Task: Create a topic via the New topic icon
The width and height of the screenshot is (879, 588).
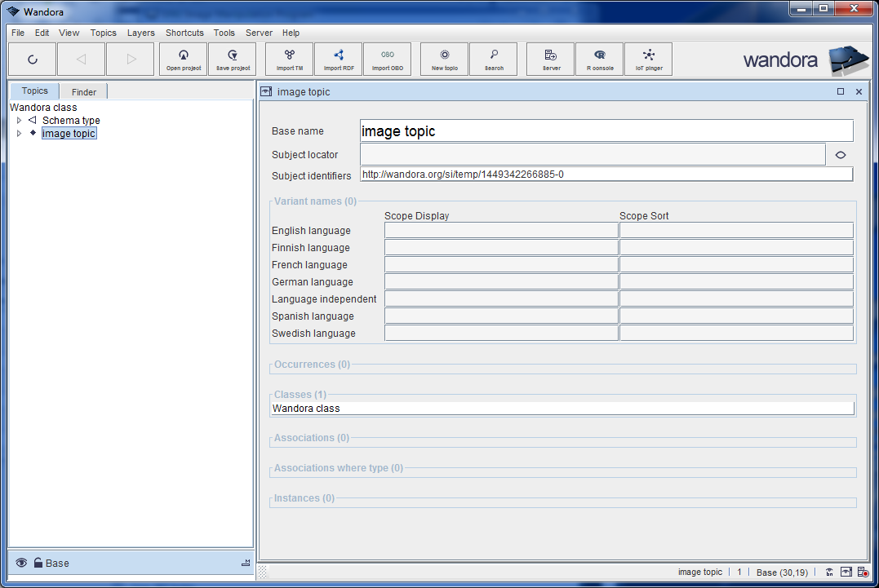Action: click(x=444, y=59)
